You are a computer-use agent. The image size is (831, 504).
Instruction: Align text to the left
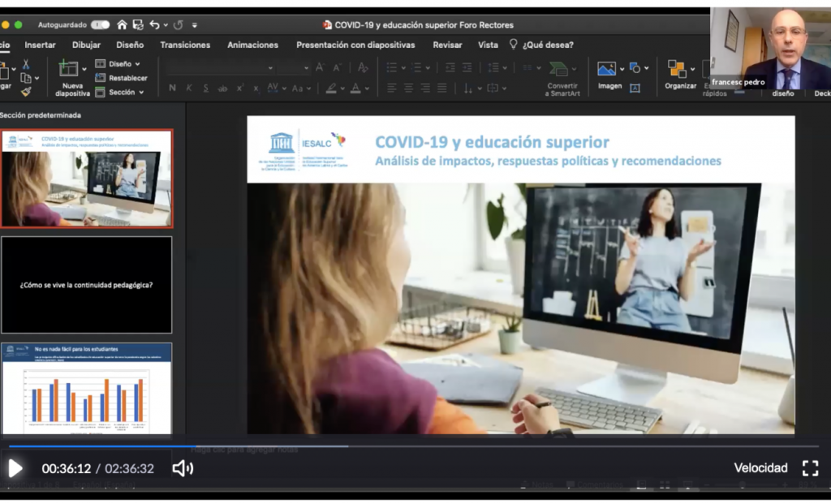[392, 88]
